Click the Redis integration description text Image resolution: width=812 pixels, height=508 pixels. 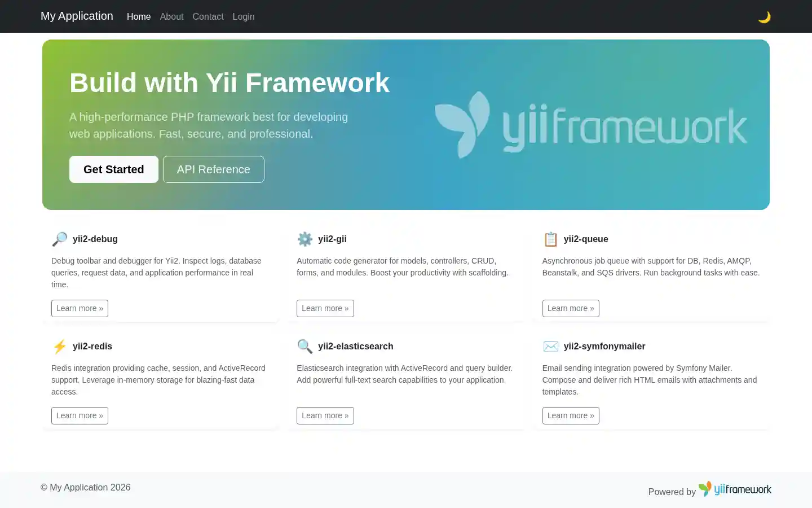coord(158,380)
